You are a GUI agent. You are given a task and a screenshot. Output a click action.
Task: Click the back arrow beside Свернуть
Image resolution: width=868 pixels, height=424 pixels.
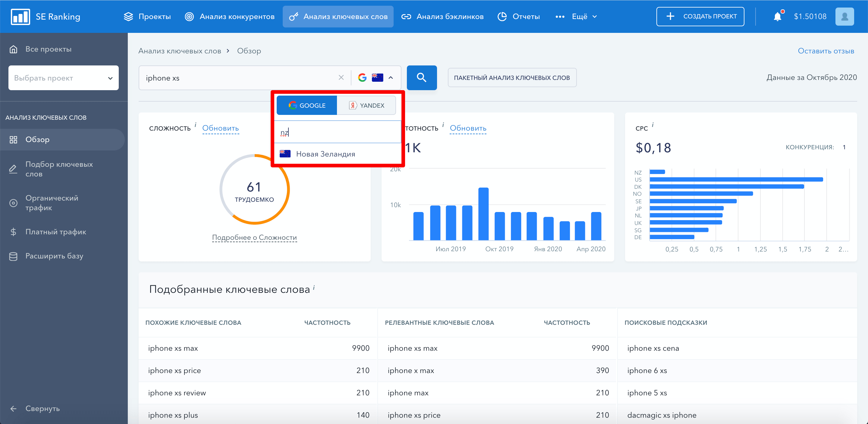(x=13, y=409)
